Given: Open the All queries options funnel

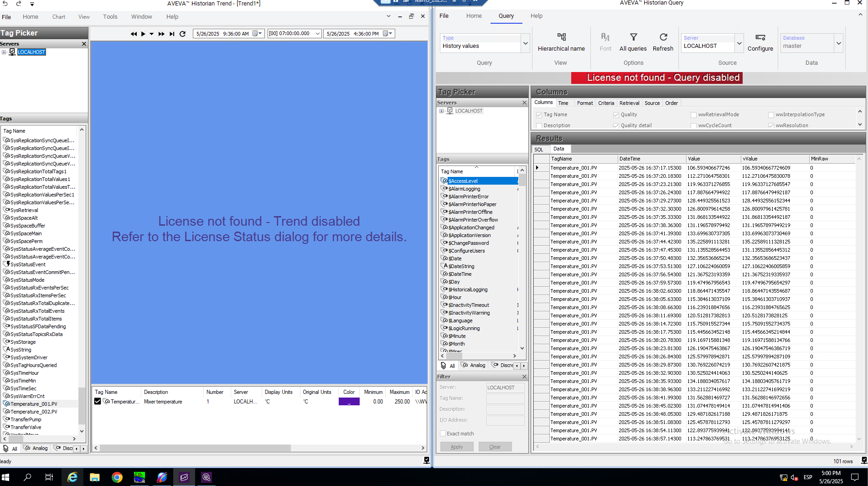Looking at the screenshot, I should pos(633,42).
